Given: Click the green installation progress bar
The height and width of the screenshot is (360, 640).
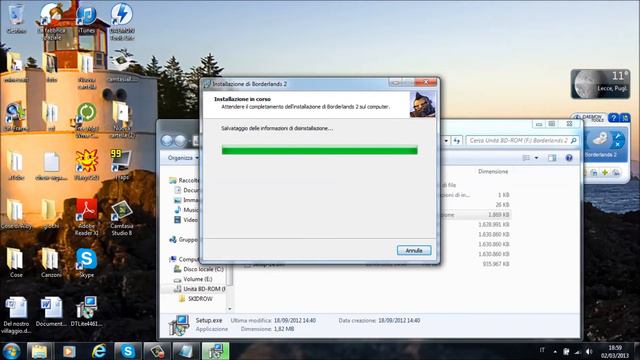Looking at the screenshot, I should pyautogui.click(x=319, y=151).
